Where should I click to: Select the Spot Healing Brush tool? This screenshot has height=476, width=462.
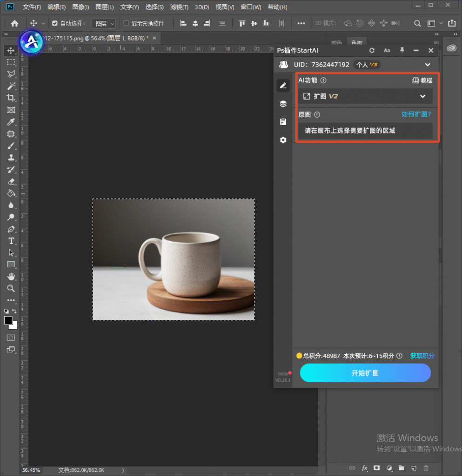click(11, 134)
